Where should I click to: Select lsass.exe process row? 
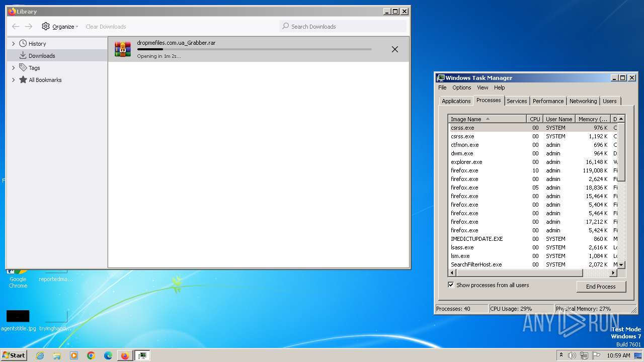coord(533,247)
